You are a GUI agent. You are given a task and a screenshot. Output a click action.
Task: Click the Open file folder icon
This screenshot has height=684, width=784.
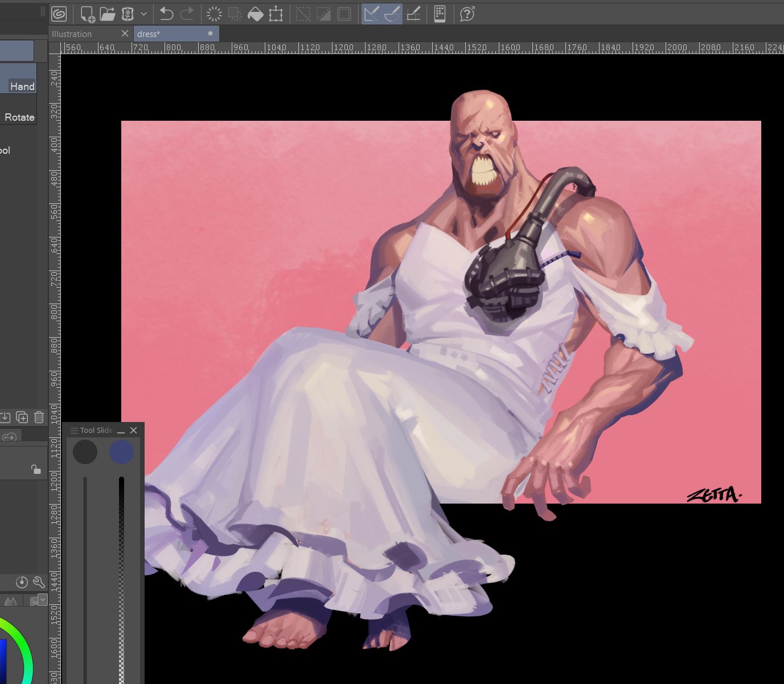pyautogui.click(x=107, y=14)
